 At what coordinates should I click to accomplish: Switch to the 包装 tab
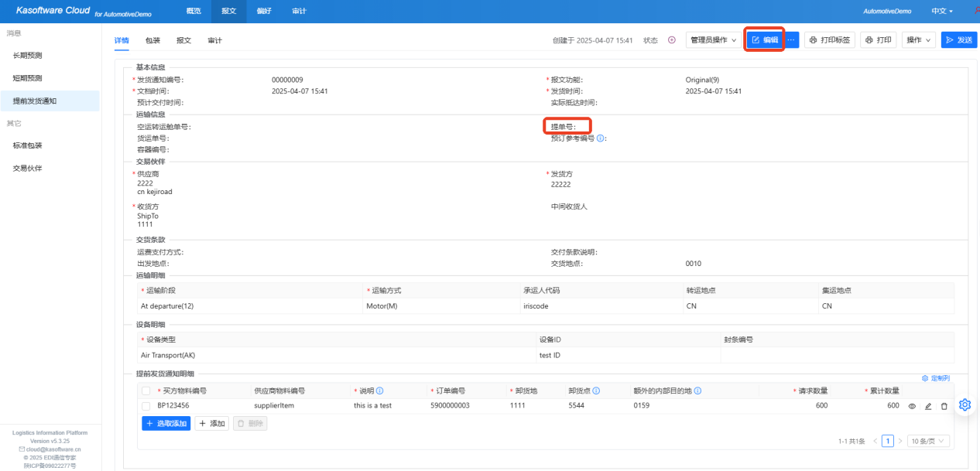point(152,40)
